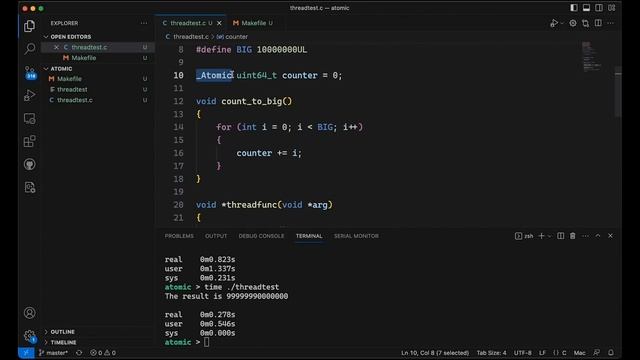Screen dimensions: 640x360
Task: Select Makefile in Open Editors list
Action: (84, 58)
